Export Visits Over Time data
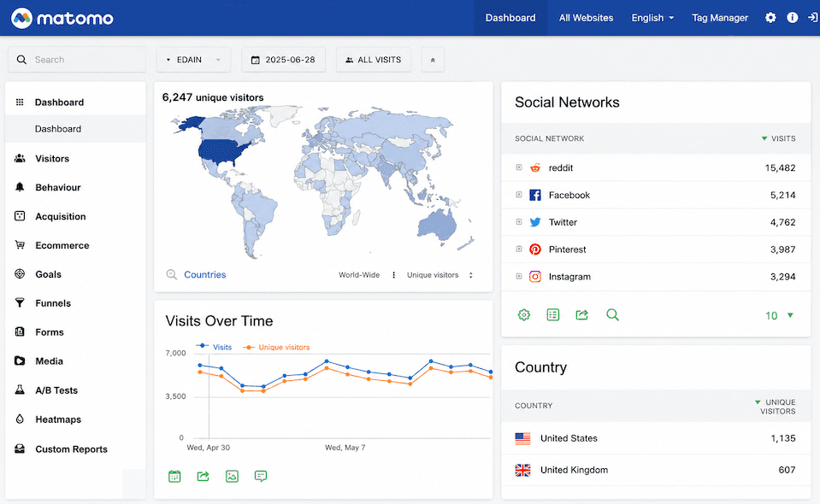 203,477
